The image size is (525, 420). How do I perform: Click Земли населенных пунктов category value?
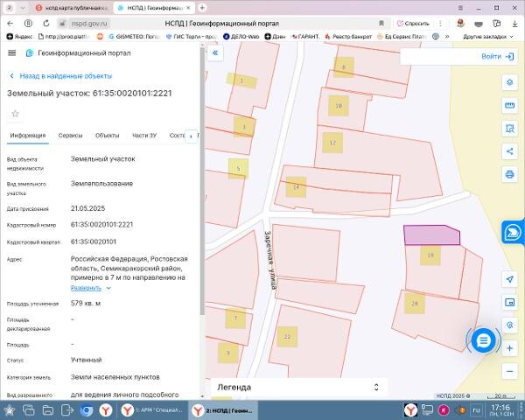(x=115, y=377)
